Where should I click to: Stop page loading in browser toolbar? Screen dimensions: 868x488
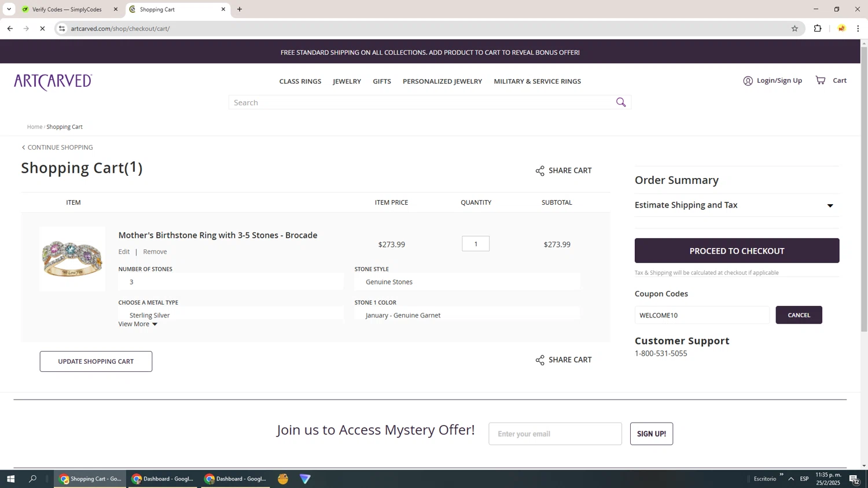[42, 28]
